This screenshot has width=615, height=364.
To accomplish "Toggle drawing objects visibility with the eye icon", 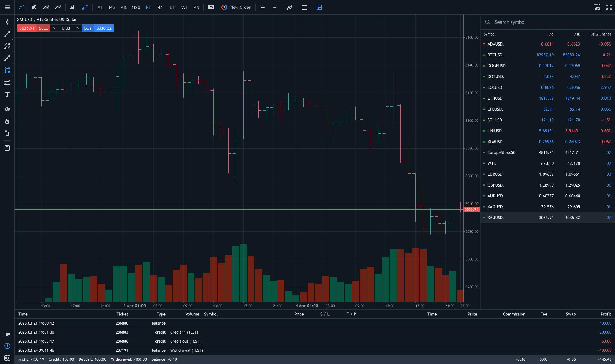I will coord(7,109).
